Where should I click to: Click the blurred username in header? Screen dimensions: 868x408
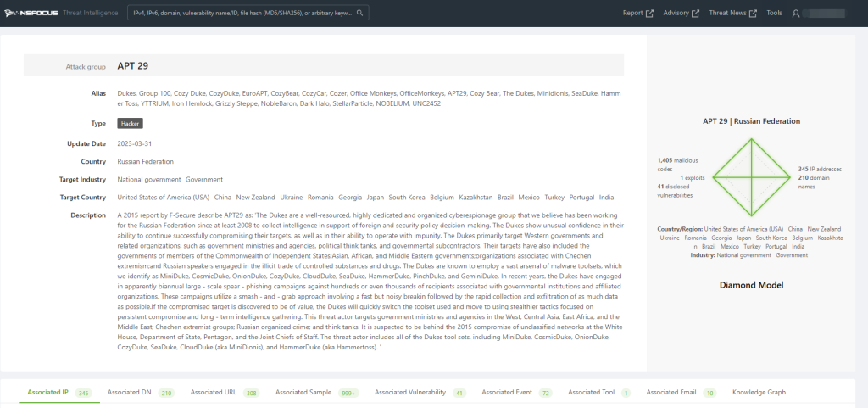tap(824, 14)
